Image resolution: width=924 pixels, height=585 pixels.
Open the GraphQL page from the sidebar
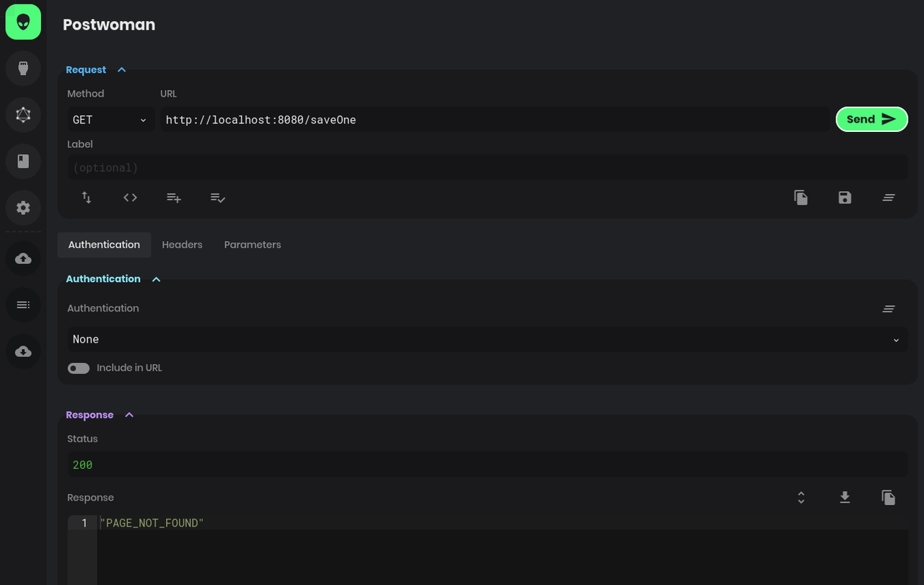23,115
